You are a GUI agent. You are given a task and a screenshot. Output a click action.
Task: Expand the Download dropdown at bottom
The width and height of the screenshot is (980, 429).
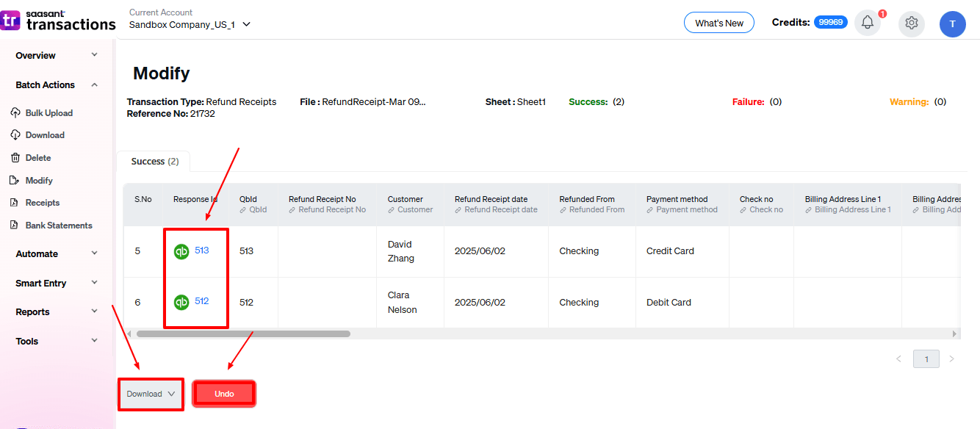click(x=151, y=394)
